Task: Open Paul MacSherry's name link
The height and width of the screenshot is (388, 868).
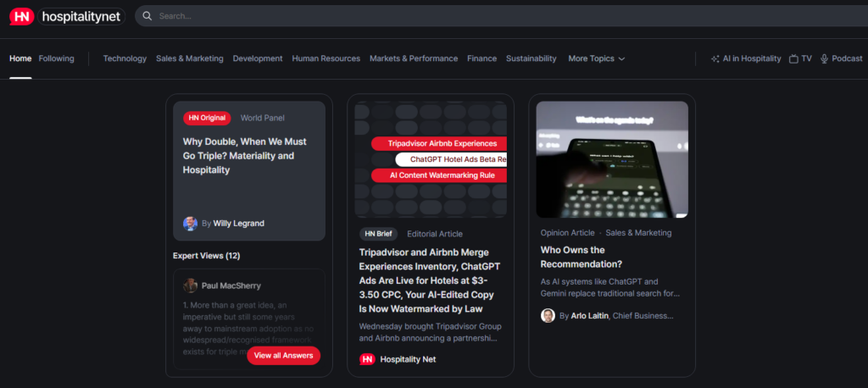Action: pos(231,285)
